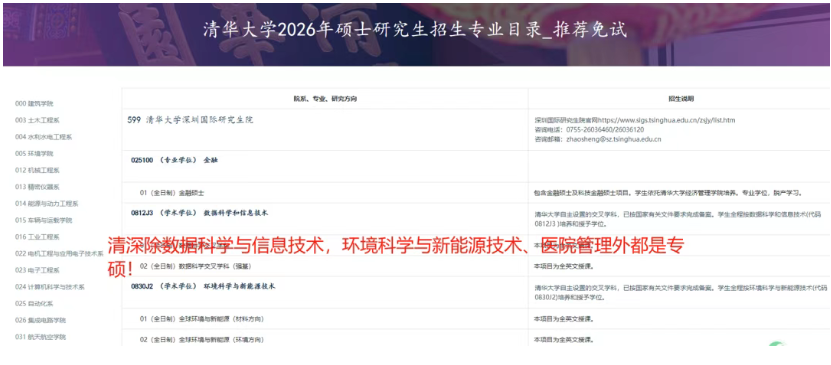The width and height of the screenshot is (831, 365).
Task: Open 013 精密仪器系 department listing
Action: click(37, 187)
